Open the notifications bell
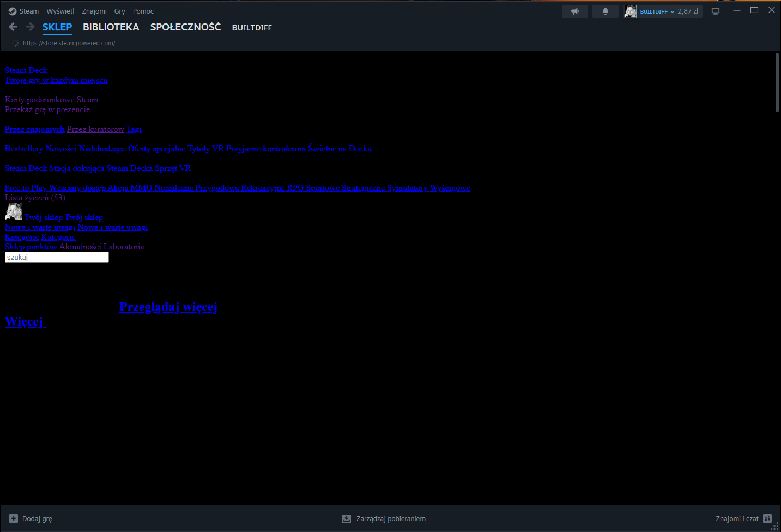This screenshot has width=781, height=532. (606, 11)
